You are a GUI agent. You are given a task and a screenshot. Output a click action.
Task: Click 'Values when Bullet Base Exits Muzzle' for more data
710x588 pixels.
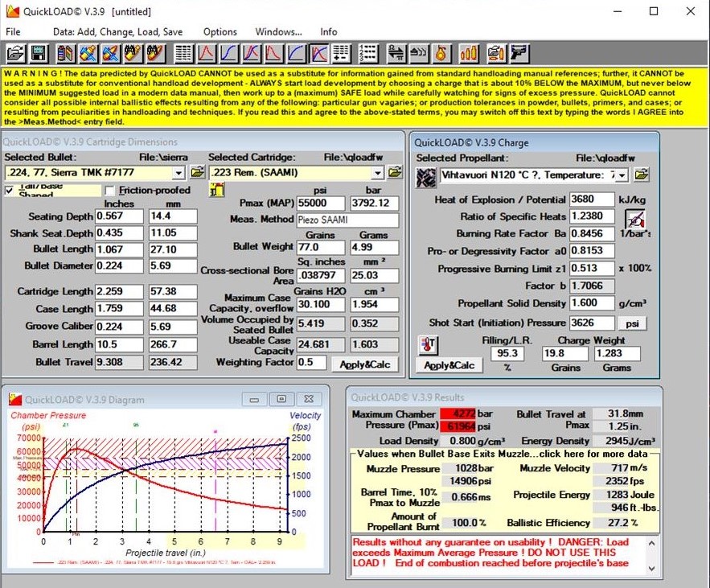pyautogui.click(x=503, y=454)
